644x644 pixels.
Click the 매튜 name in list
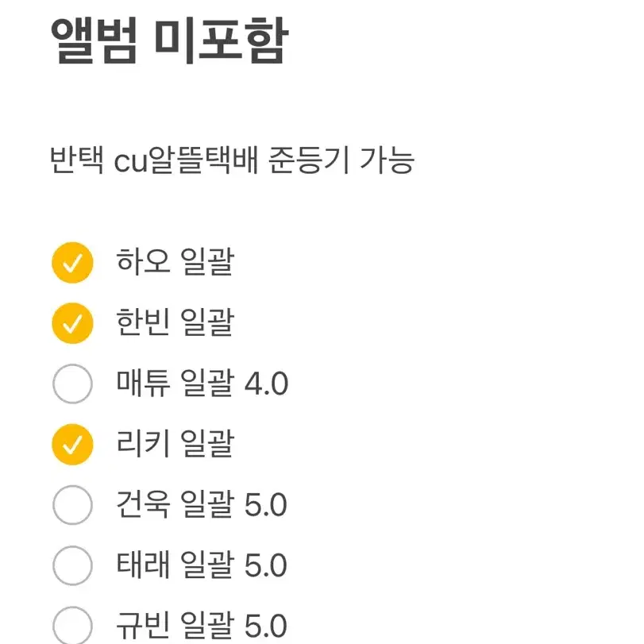click(x=143, y=383)
